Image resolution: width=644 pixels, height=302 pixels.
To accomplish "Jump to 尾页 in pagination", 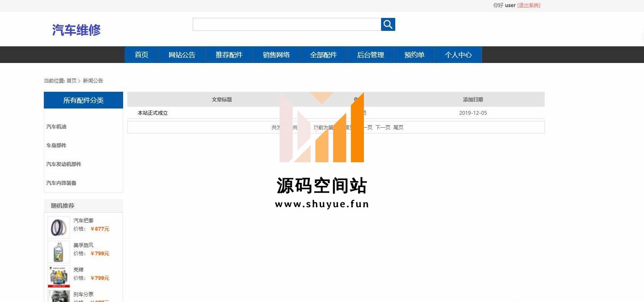I will 398,128.
